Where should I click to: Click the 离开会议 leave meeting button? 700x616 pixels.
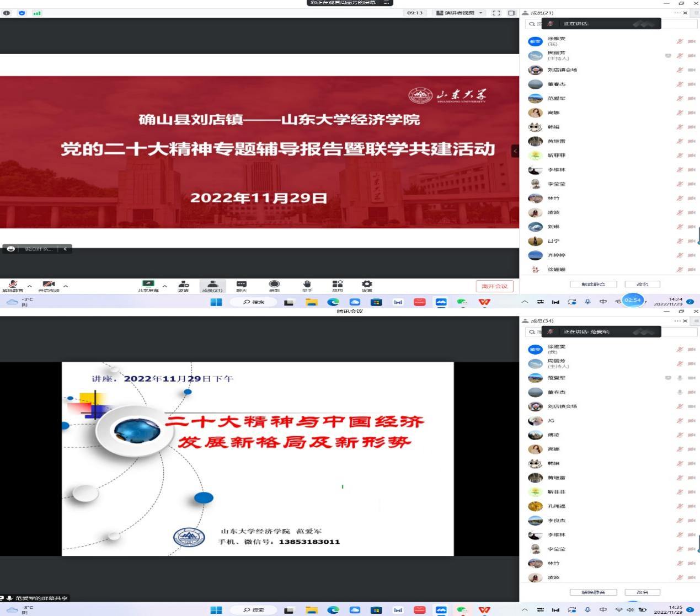click(494, 286)
